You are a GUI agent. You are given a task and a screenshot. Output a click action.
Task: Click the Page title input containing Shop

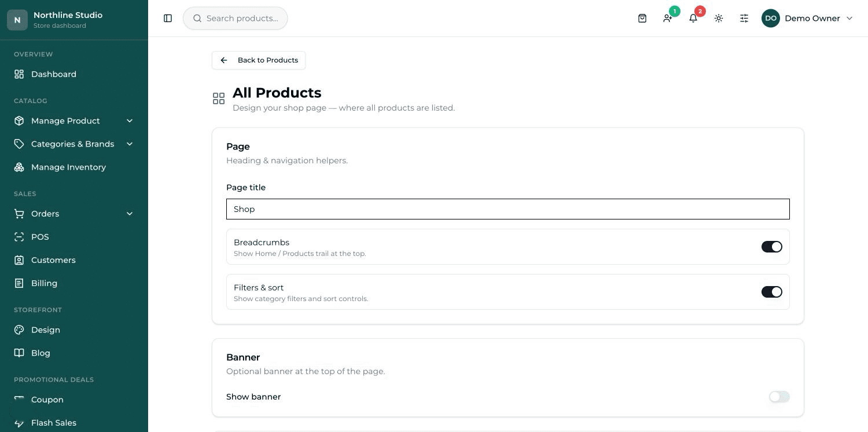click(508, 209)
